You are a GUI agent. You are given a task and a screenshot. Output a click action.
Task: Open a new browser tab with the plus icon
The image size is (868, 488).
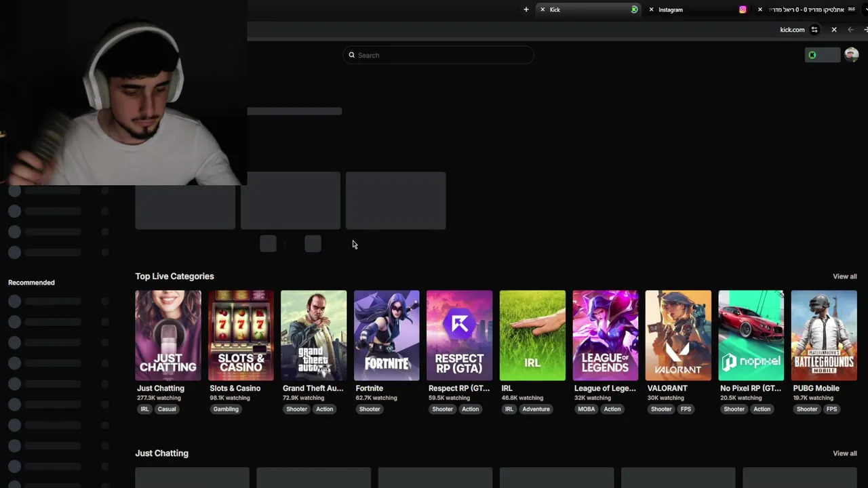(x=526, y=9)
